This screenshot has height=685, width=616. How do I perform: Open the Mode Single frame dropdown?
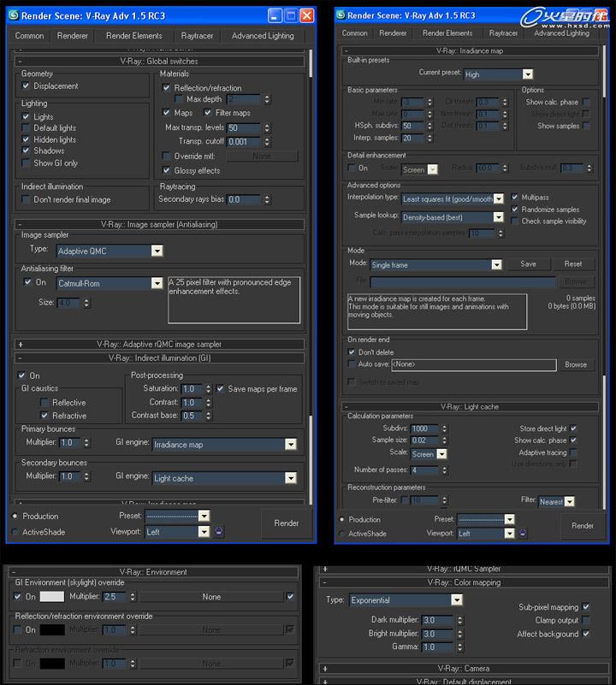(435, 265)
